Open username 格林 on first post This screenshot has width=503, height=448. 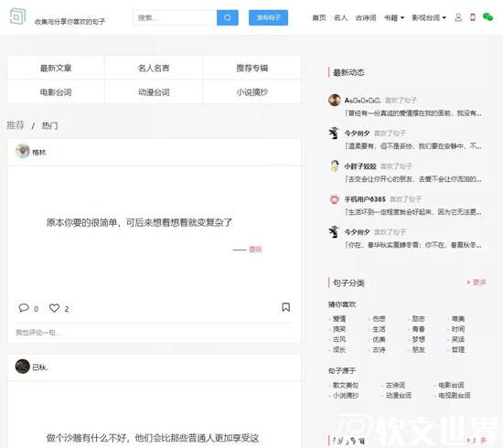pos(39,153)
